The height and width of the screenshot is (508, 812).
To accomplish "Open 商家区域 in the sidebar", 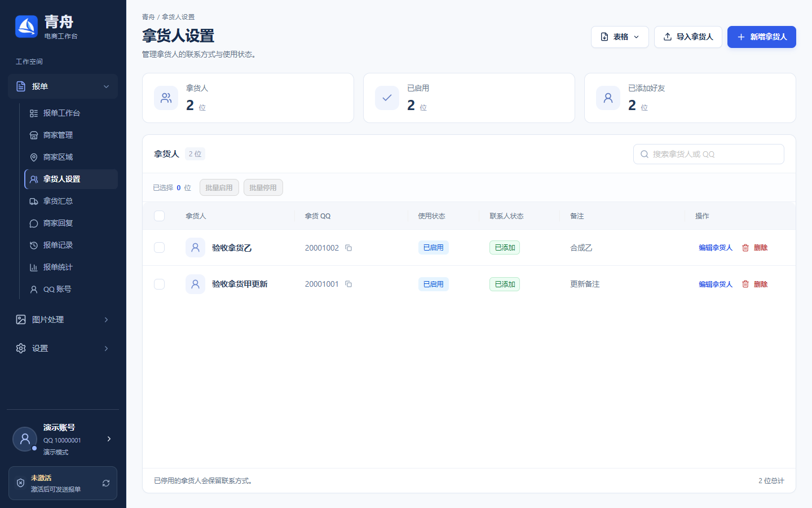I will (71, 157).
